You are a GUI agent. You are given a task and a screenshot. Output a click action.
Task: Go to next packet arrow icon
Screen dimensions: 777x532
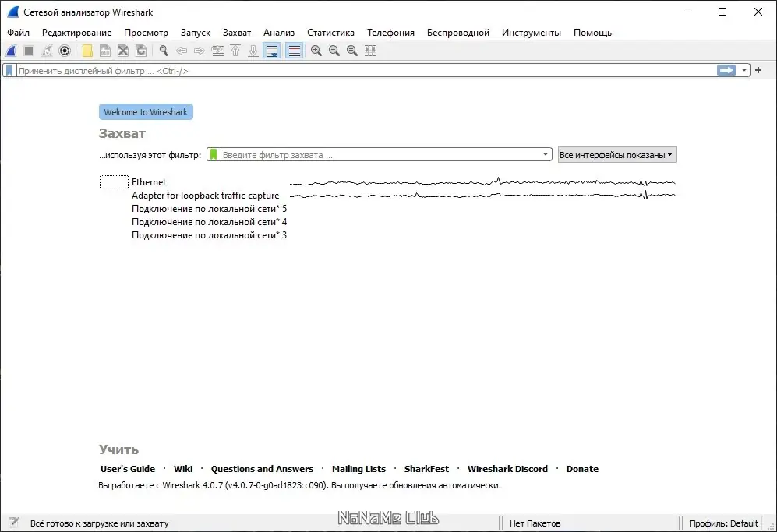[200, 51]
